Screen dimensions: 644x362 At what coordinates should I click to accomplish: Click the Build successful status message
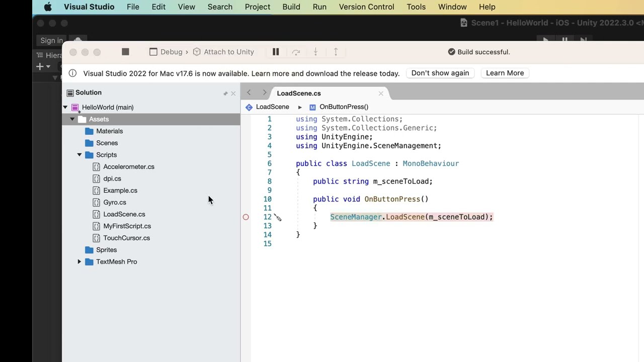(479, 52)
